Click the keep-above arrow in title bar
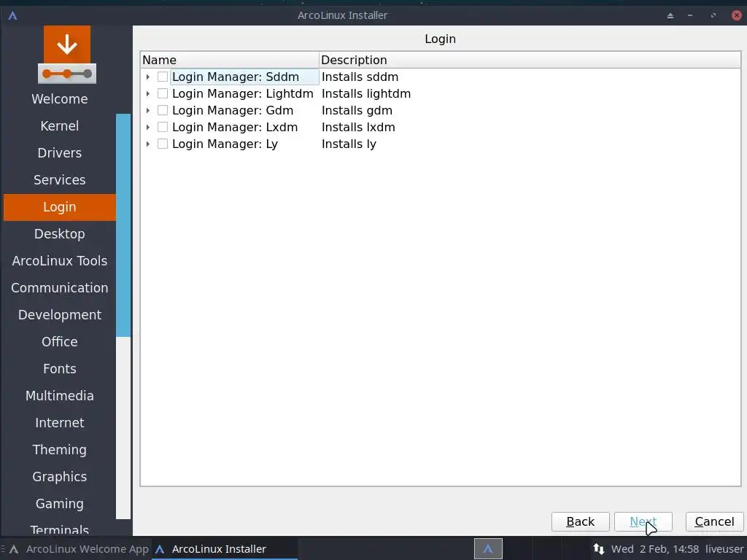Screen dimensions: 747x560 point(670,16)
